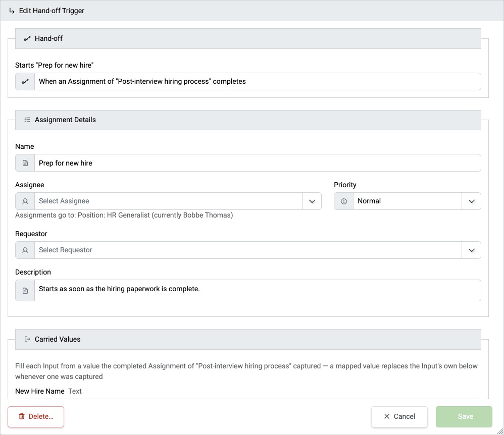Click the person icon in the Assignee field
Viewport: 504px width, 435px height.
pos(25,201)
